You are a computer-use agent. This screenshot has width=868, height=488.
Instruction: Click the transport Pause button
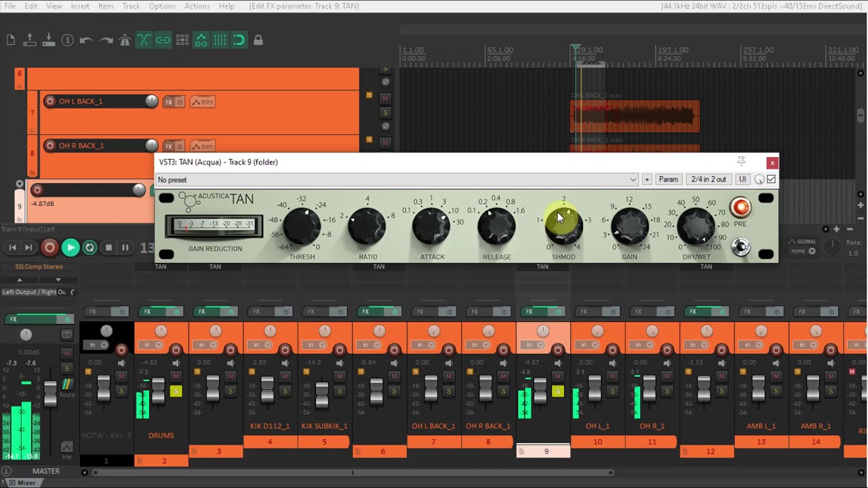click(x=125, y=248)
